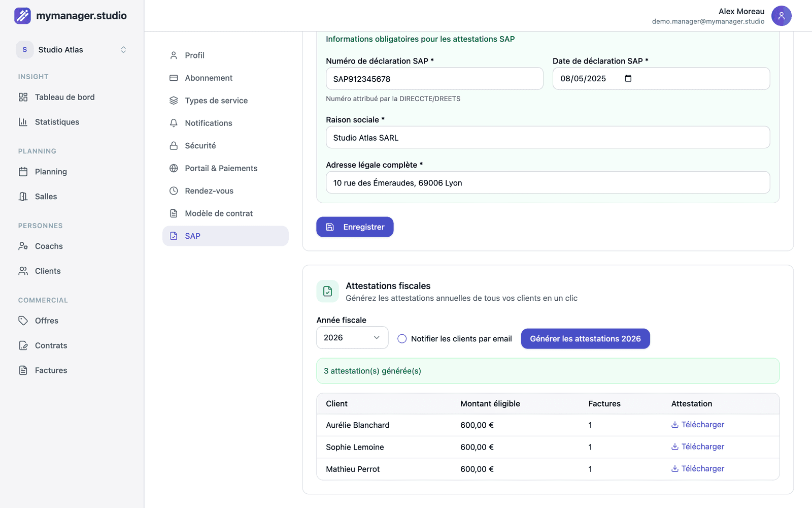The width and height of the screenshot is (812, 508).
Task: Click the Offres tag icon
Action: (x=23, y=321)
